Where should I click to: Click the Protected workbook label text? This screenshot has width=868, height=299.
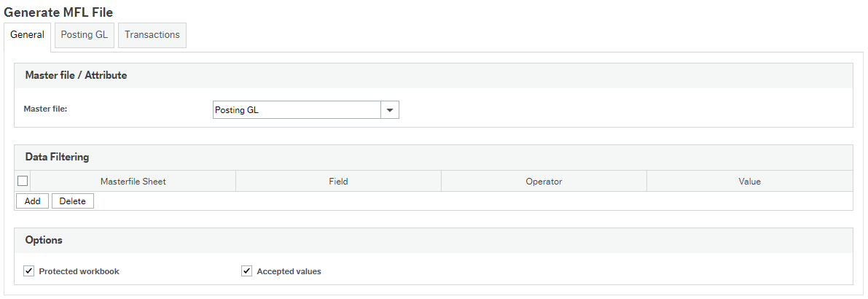click(x=79, y=271)
